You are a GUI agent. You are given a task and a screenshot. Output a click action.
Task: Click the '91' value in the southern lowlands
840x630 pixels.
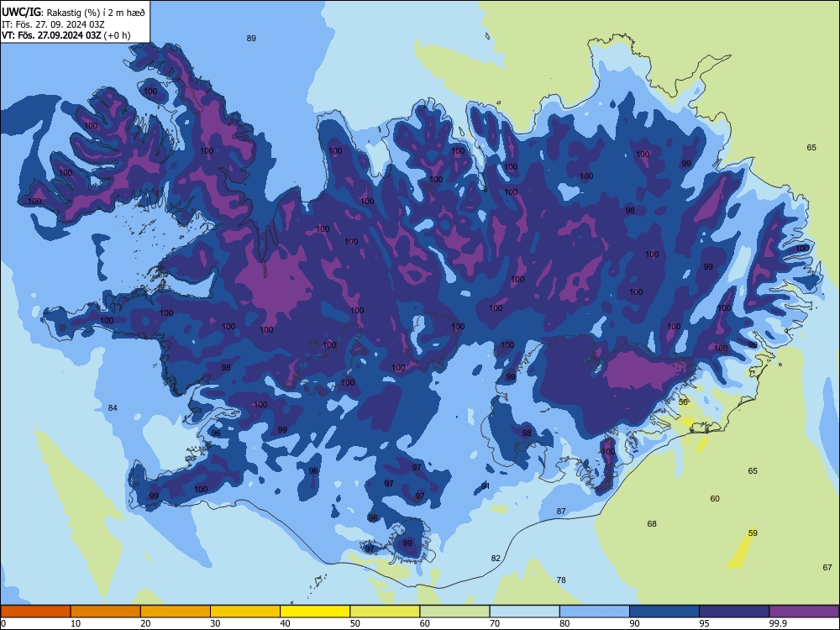tap(486, 486)
